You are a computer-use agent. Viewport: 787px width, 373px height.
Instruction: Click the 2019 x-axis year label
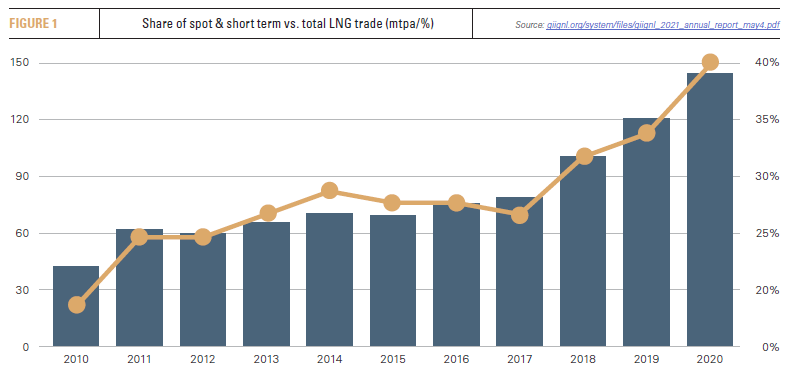coord(646,360)
